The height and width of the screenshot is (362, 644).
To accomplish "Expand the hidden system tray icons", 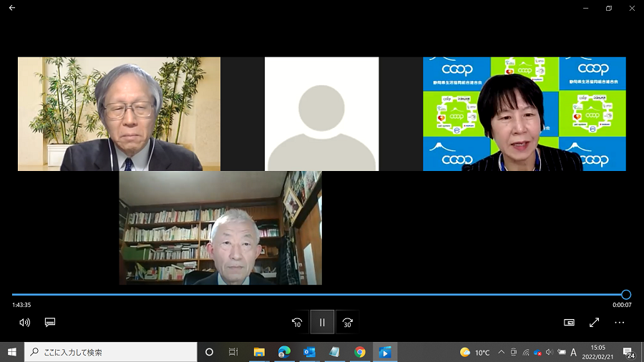I will point(501,352).
